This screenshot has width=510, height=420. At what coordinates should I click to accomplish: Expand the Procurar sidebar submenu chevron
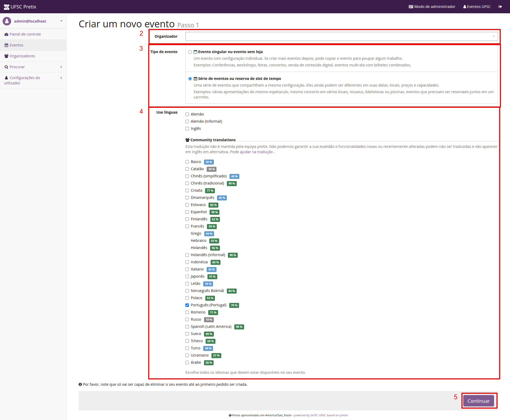(61, 67)
